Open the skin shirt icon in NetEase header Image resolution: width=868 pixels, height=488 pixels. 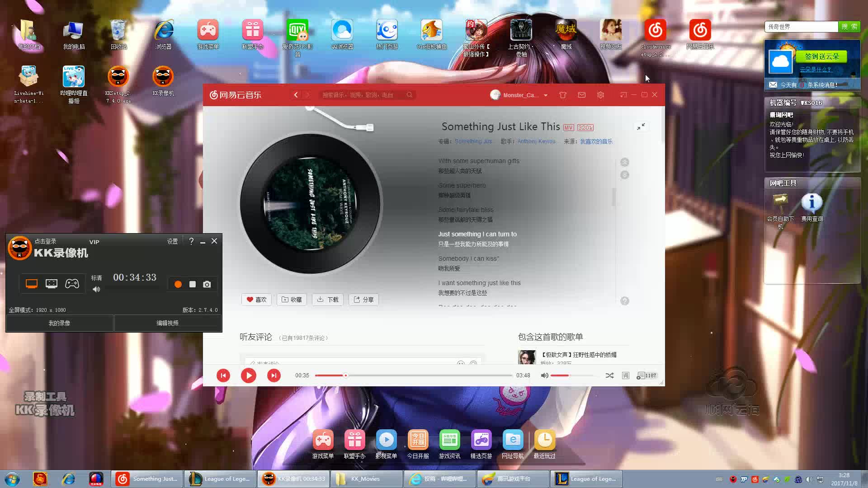(x=563, y=95)
